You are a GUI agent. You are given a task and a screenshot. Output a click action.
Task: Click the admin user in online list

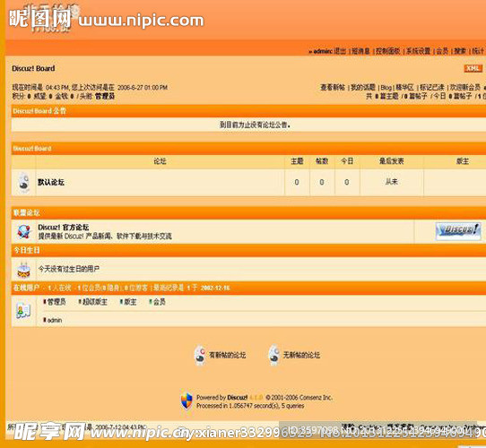coord(55,320)
